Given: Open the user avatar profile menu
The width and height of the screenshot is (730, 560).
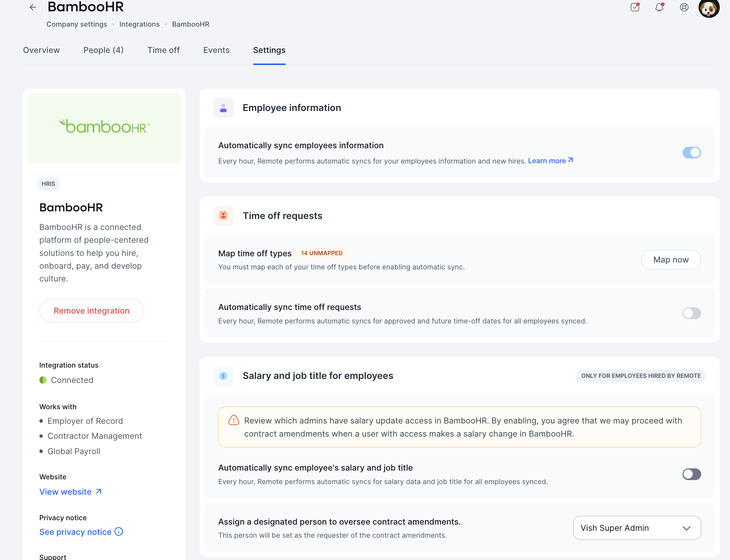Looking at the screenshot, I should click(709, 7).
